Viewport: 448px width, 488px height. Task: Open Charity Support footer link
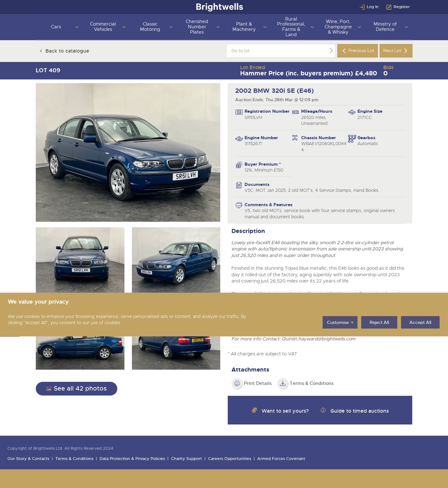[x=186, y=459]
